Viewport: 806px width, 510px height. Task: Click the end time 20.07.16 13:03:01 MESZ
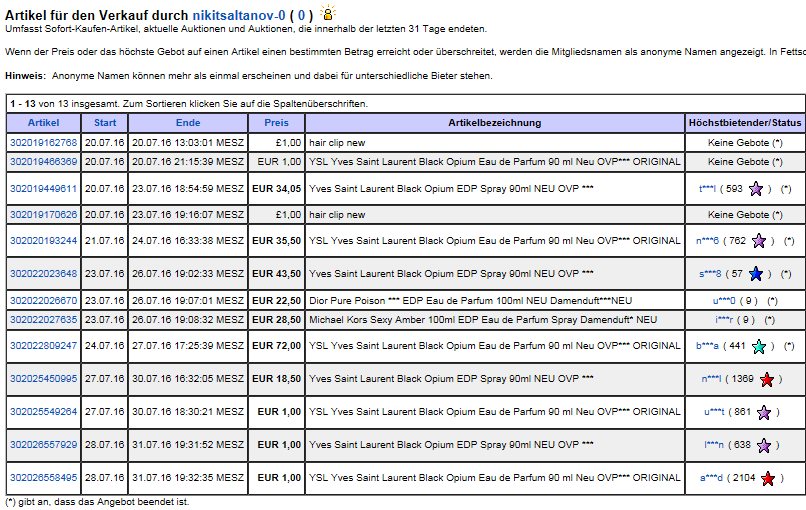[188, 142]
